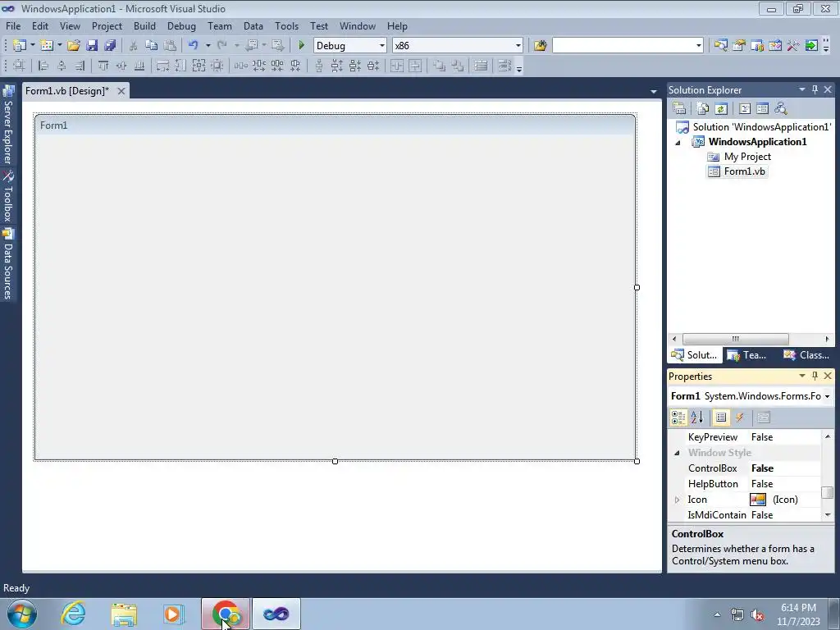
Task: Select Form1.vb in Solution Explorer
Action: pyautogui.click(x=744, y=171)
